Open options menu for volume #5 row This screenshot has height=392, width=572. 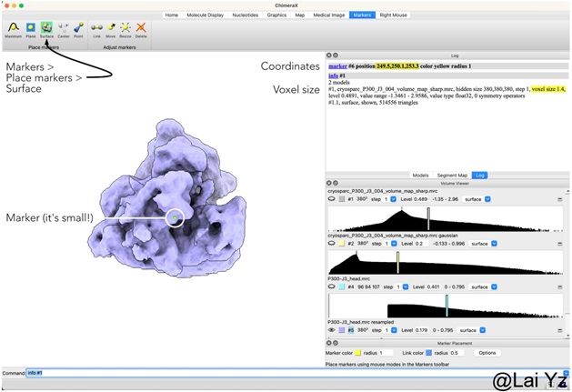pos(560,330)
